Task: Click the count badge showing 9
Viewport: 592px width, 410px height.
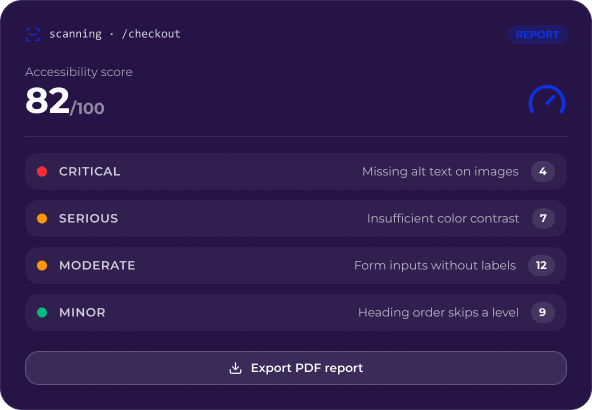Action: click(x=543, y=313)
